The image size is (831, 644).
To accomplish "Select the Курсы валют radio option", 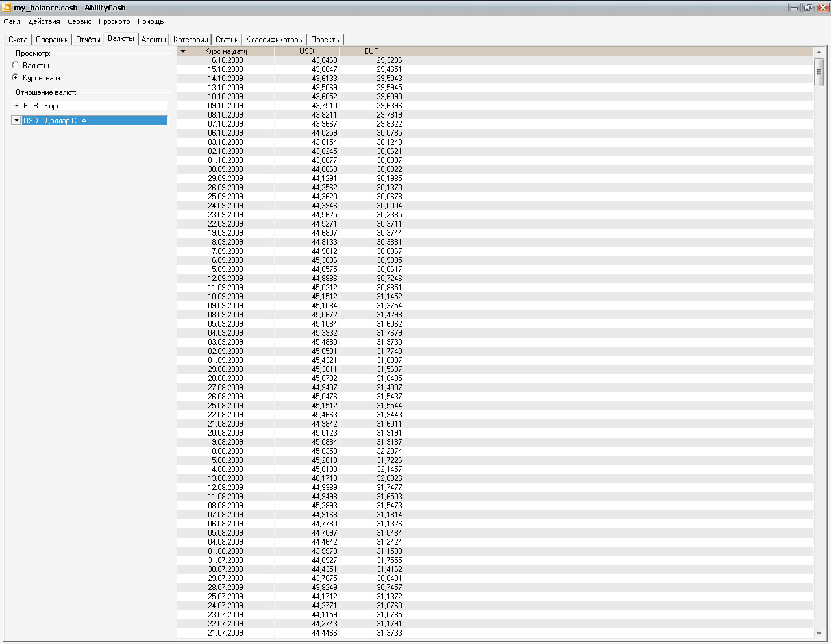I will (16, 77).
